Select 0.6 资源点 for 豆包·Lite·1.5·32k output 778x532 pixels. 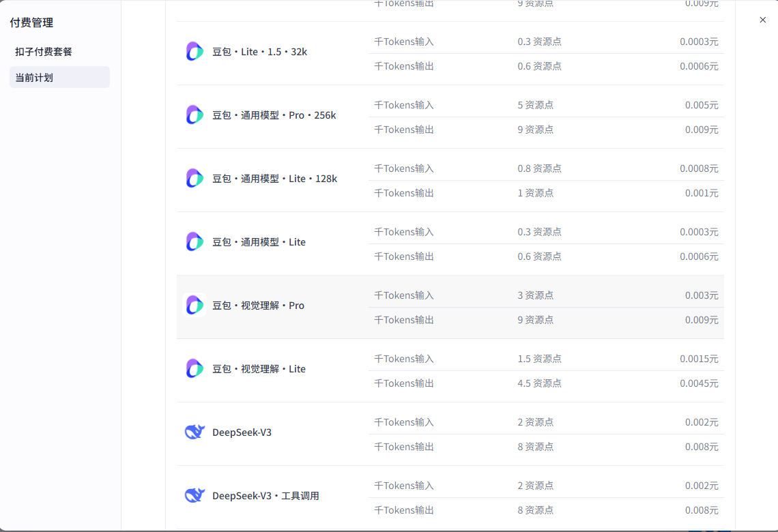tap(539, 66)
